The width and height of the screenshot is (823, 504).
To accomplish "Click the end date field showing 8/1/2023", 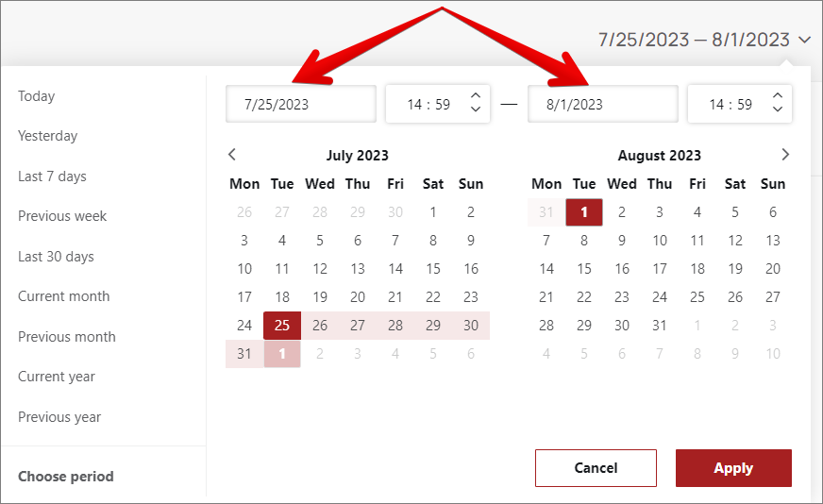I will 602,105.
